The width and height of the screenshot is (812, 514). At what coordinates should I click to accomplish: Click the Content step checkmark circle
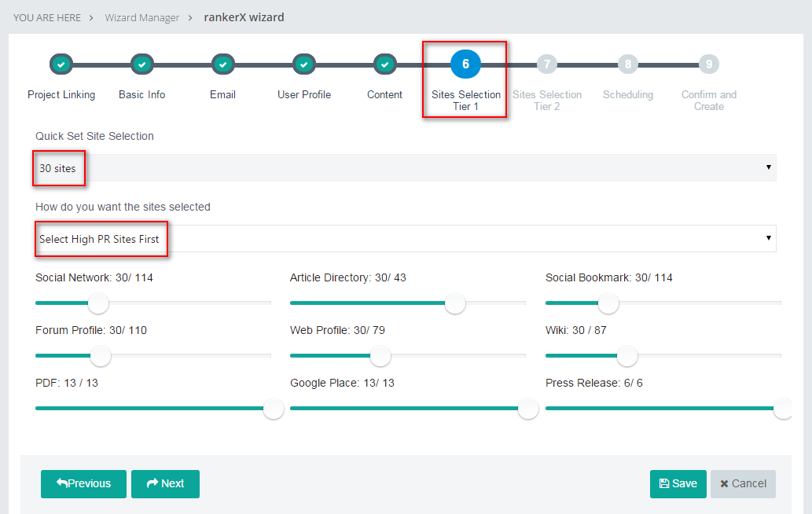tap(384, 64)
